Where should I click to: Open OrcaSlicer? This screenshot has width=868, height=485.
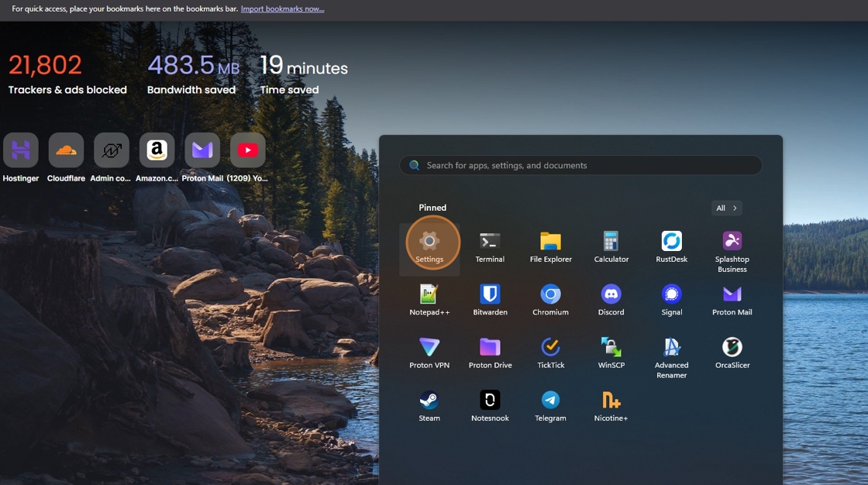(732, 354)
